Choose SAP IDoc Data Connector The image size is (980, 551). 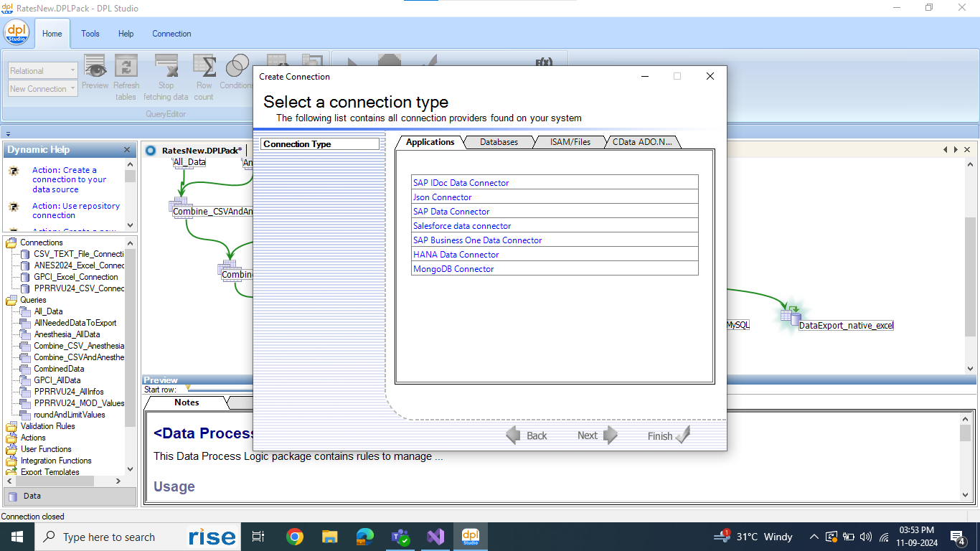555,183
